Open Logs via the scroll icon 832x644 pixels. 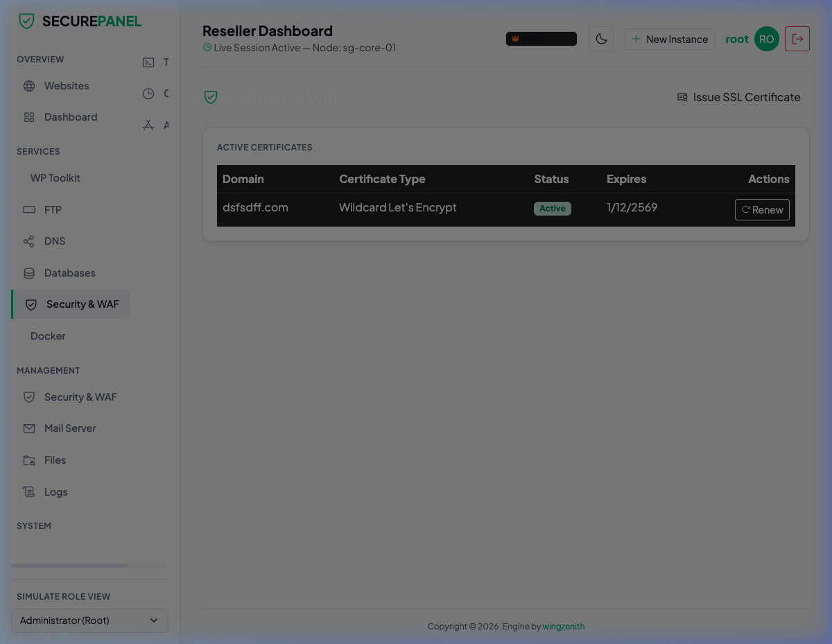coord(29,492)
